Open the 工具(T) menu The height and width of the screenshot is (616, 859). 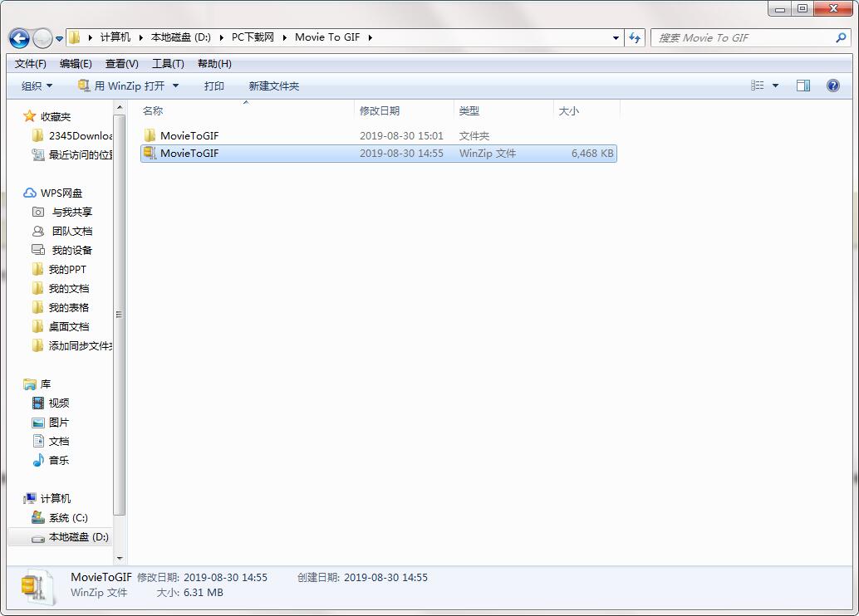tap(168, 64)
